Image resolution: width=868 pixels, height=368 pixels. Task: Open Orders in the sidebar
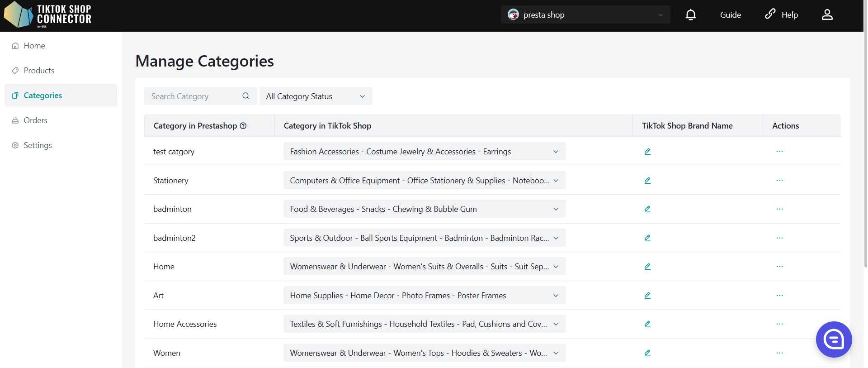tap(61, 120)
